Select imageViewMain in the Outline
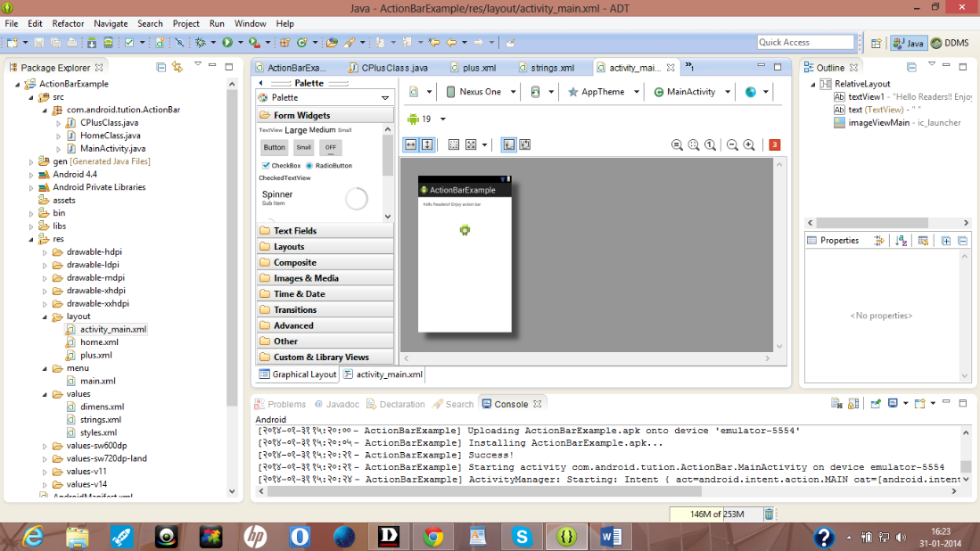 coord(897,122)
